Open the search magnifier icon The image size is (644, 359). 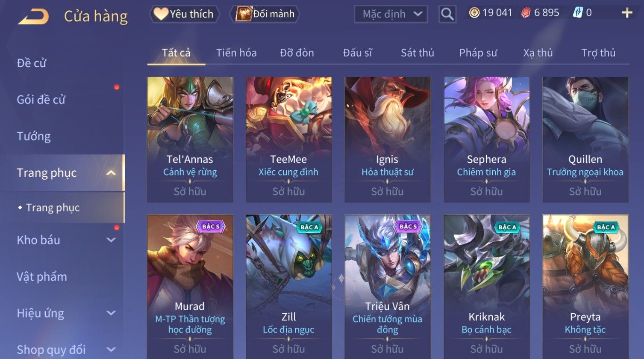click(447, 14)
